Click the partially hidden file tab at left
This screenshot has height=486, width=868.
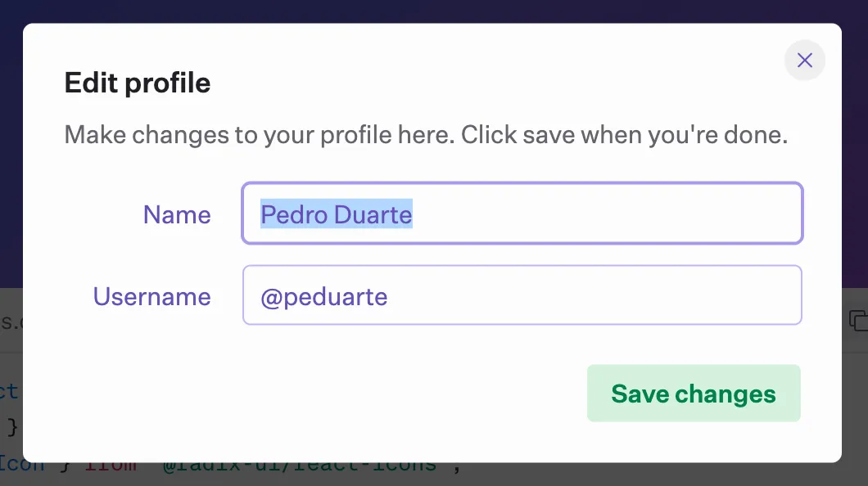coord(10,320)
